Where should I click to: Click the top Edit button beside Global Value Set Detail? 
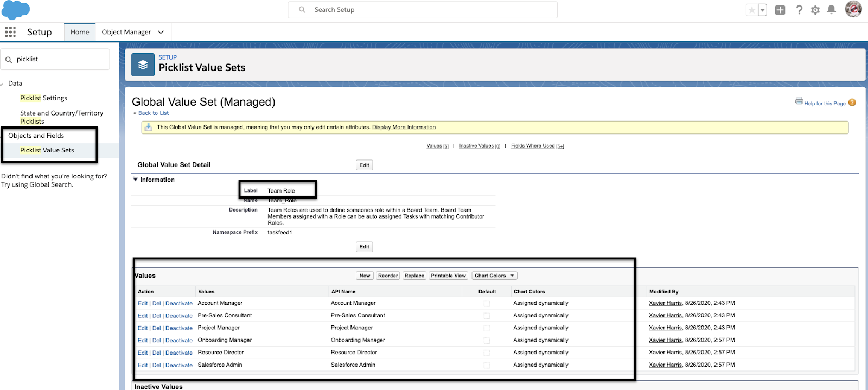[x=365, y=165]
